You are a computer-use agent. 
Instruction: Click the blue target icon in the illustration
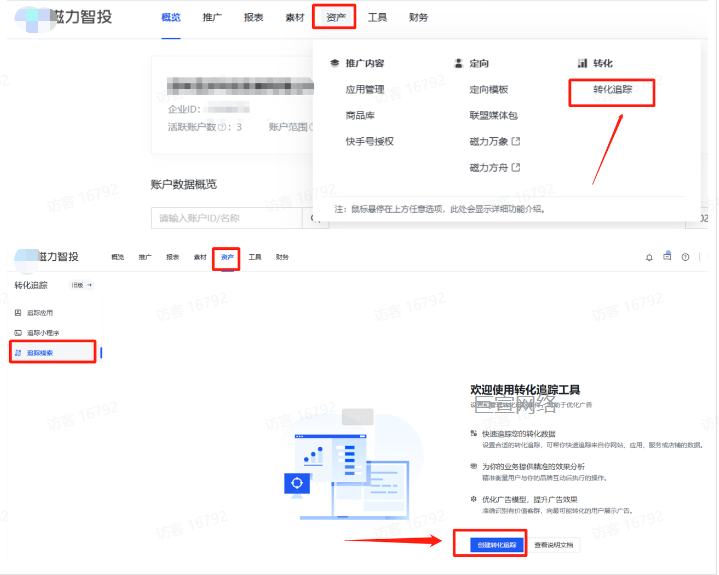(x=297, y=483)
